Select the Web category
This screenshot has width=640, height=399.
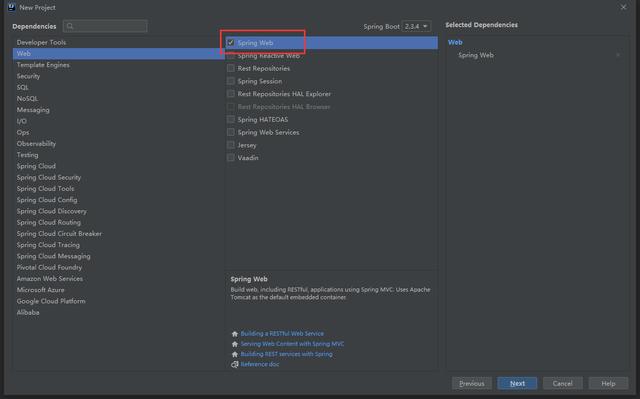point(118,53)
